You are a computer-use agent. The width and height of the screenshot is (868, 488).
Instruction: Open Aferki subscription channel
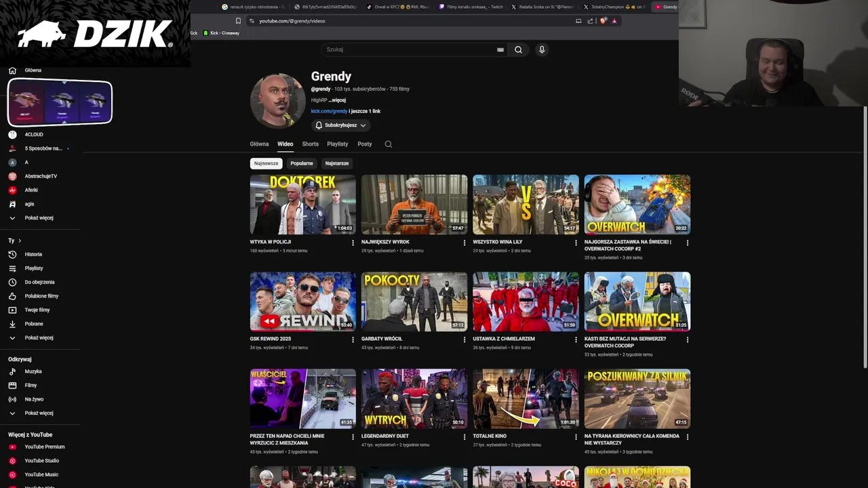pos(31,190)
